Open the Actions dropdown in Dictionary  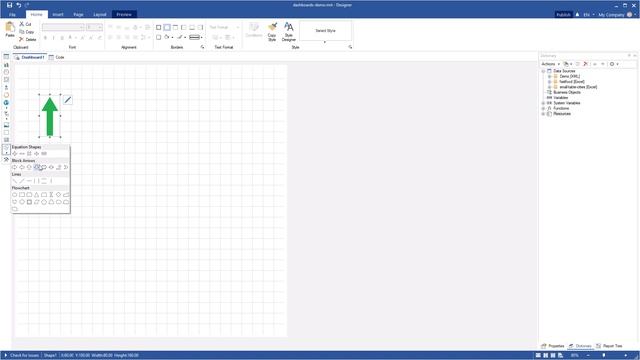tap(550, 64)
